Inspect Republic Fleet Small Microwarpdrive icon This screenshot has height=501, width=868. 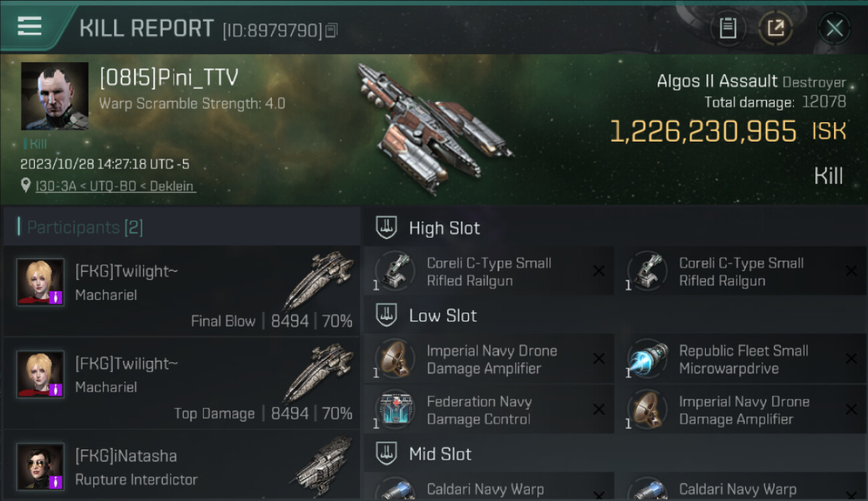point(647,359)
